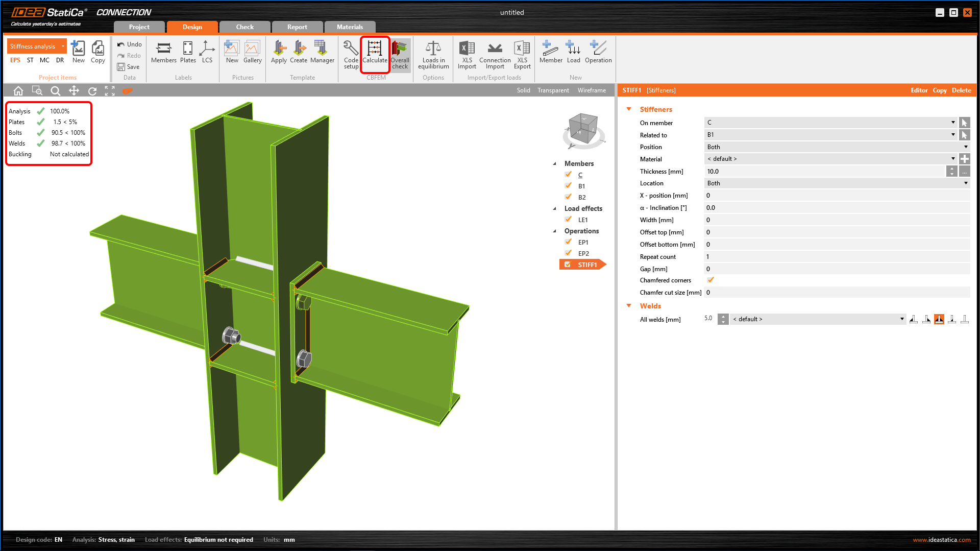Expand the Stiffness analysis dropdown
This screenshot has height=551, width=980.
pos(63,46)
